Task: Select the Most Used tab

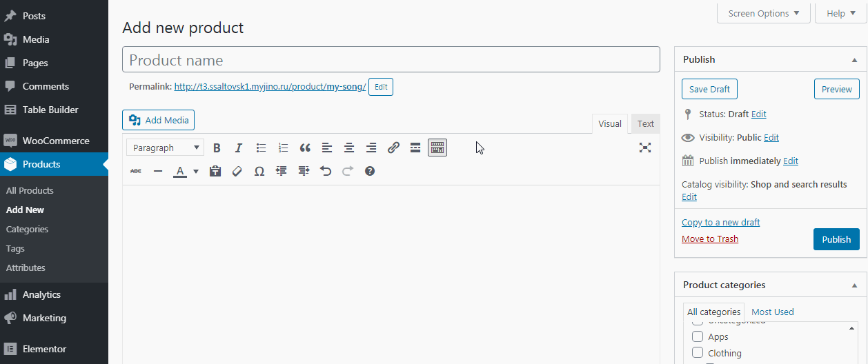Action: pos(773,312)
